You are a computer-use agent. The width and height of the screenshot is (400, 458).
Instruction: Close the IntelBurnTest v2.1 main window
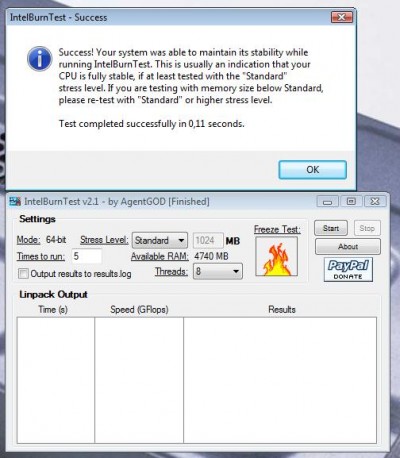pyautogui.click(x=375, y=202)
